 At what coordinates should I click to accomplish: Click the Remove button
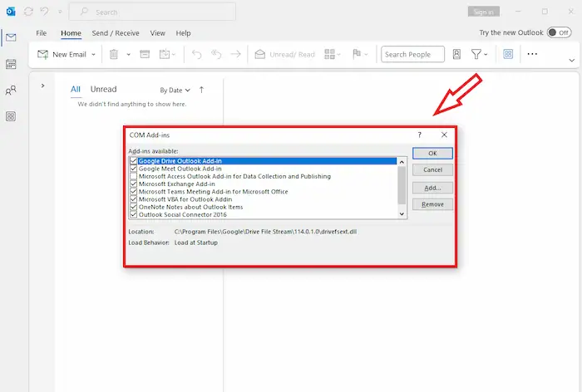pyautogui.click(x=432, y=204)
